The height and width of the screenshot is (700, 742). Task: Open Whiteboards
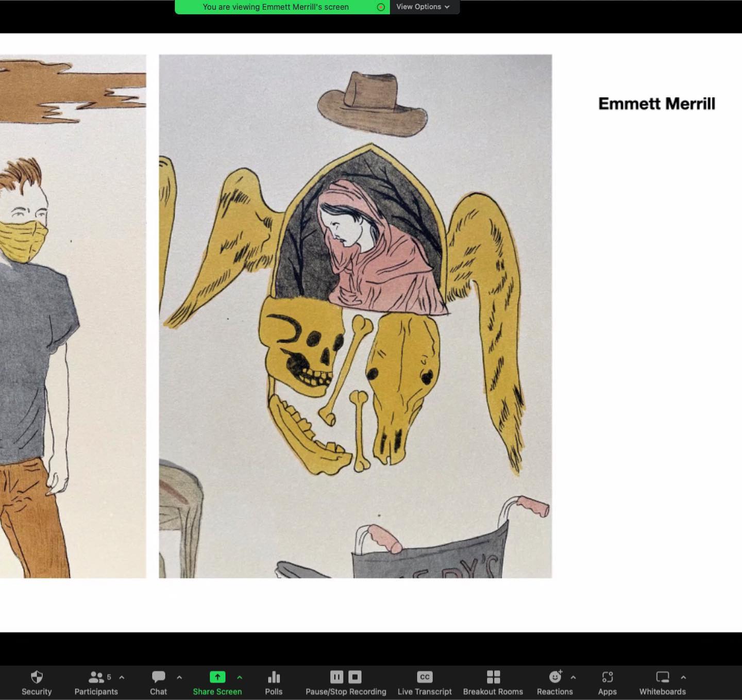pos(662,677)
